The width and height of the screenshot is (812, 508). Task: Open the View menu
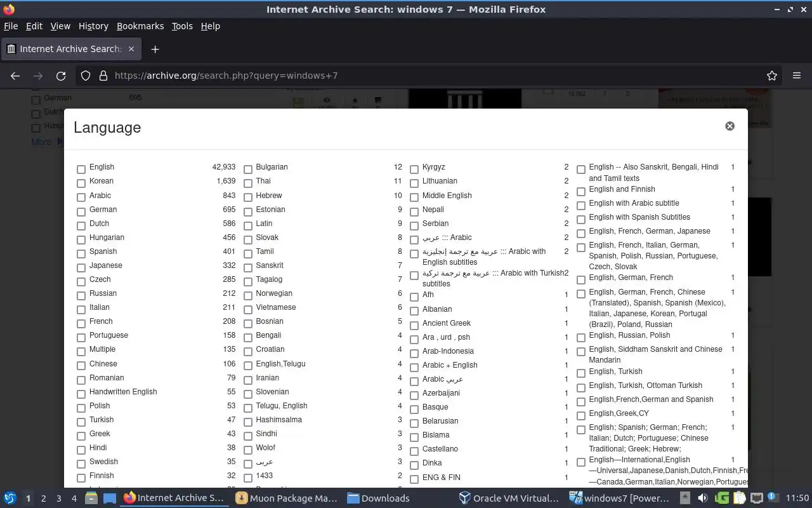[60, 26]
